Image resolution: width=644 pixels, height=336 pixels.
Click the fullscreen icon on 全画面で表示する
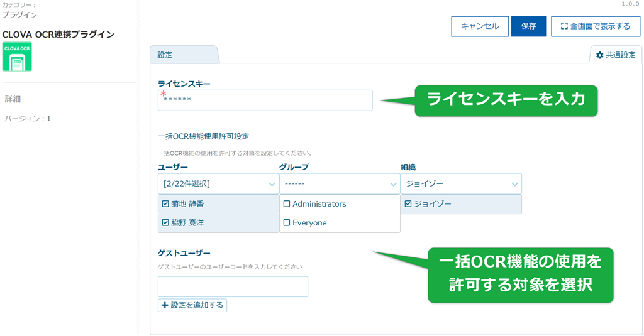tap(564, 26)
